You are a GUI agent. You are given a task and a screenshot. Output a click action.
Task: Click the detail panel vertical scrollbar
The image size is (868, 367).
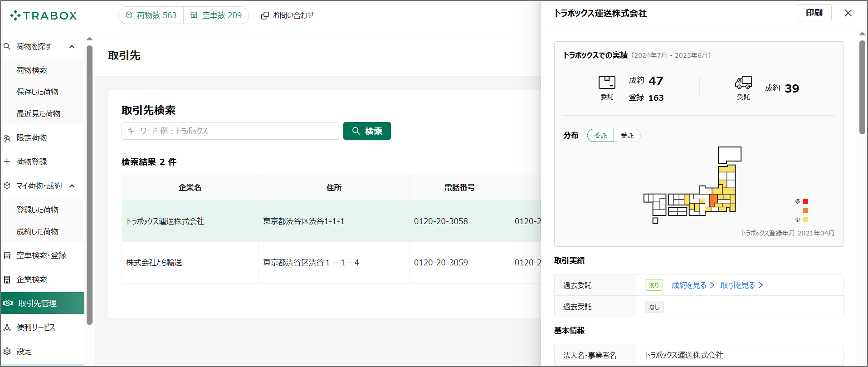point(862,87)
